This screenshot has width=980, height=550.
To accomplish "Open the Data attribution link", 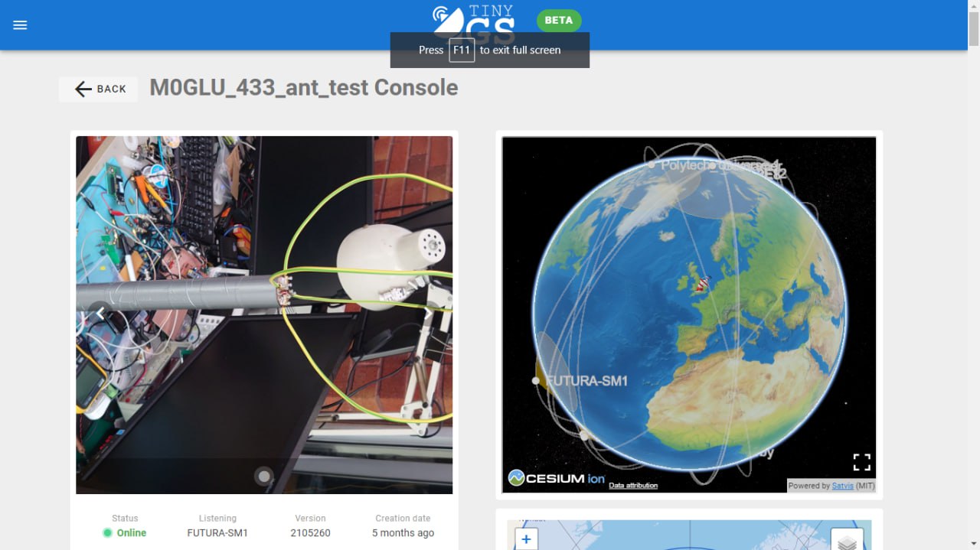I will point(632,485).
